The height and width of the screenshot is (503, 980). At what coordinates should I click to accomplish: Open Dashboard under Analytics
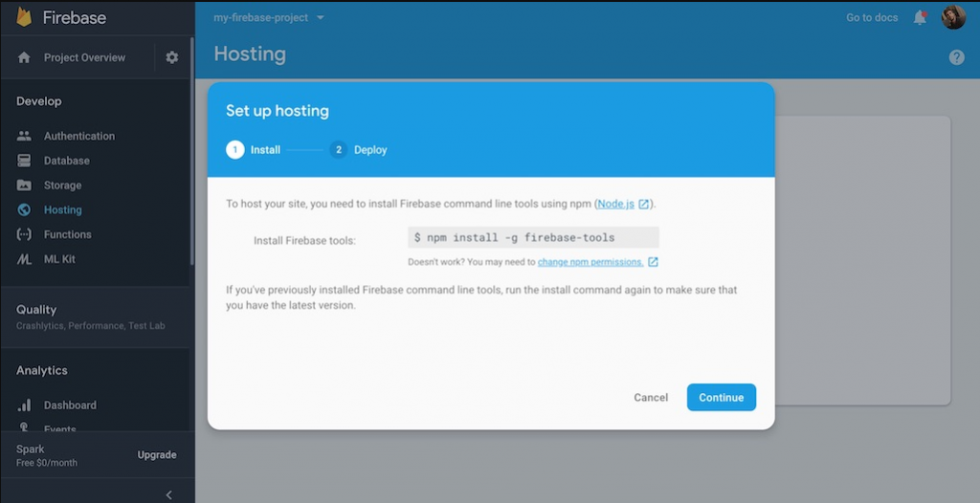(70, 405)
